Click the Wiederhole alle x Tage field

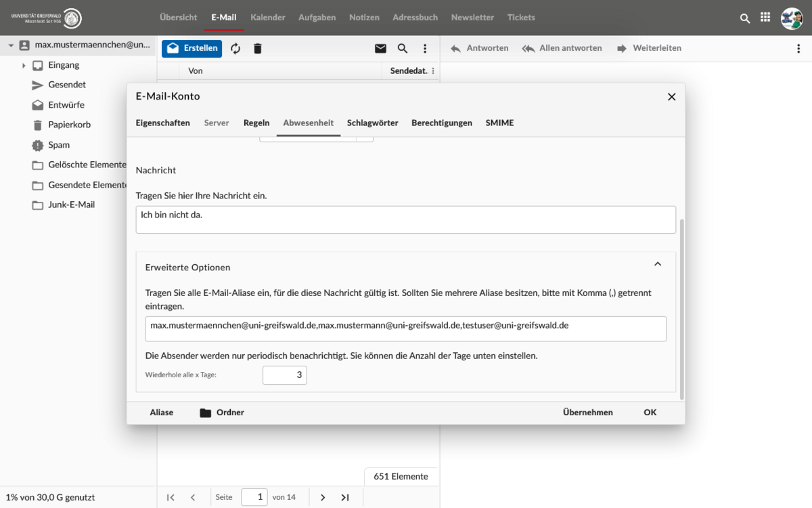[285, 375]
